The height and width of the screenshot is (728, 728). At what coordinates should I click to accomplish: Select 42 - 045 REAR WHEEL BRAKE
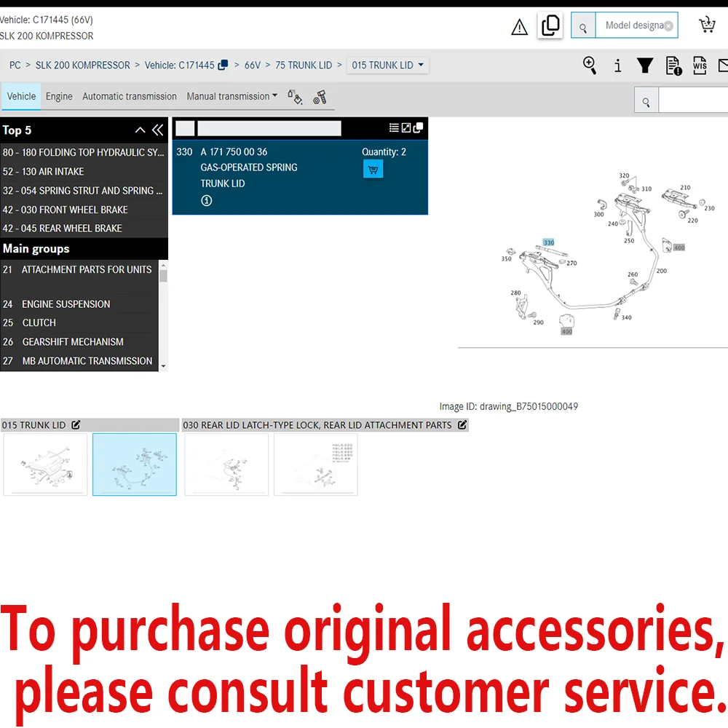[x=84, y=228]
